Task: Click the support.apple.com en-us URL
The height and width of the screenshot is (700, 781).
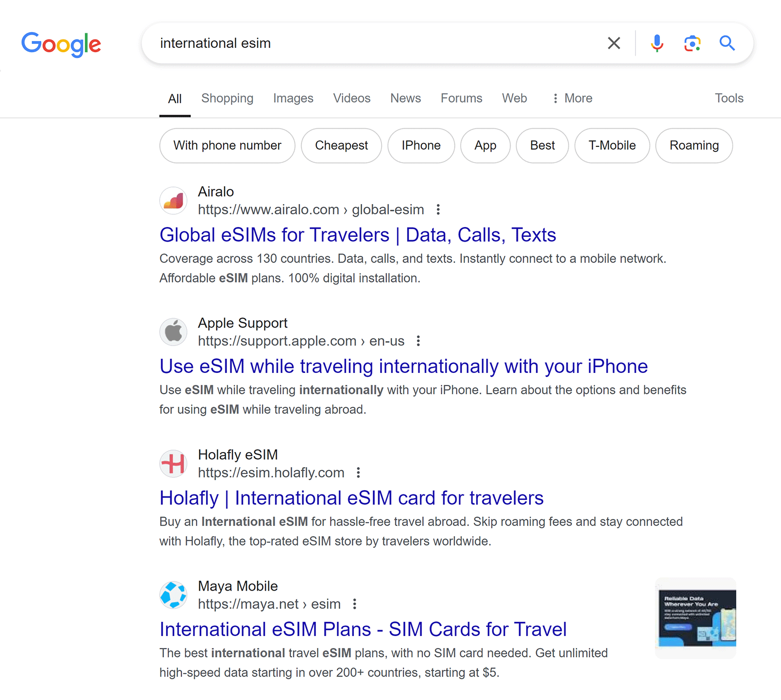Action: [x=301, y=341]
